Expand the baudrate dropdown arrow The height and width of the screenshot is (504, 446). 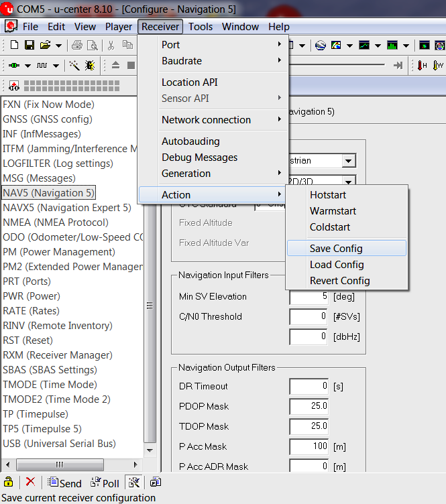[56, 66]
